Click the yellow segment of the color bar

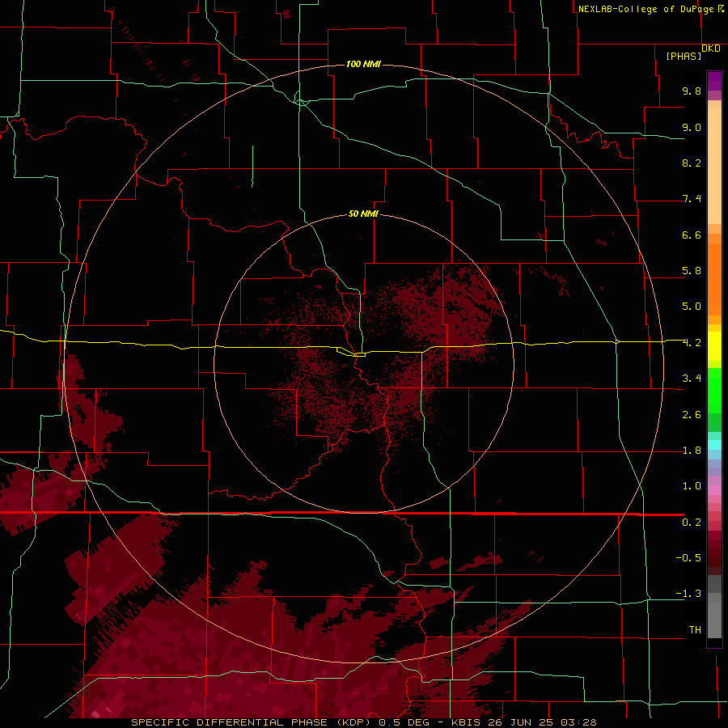point(714,346)
